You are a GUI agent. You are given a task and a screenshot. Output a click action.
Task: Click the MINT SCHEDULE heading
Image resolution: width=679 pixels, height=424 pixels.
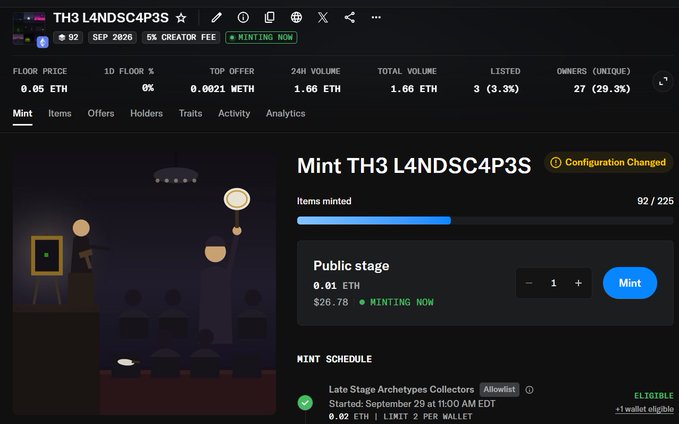point(334,359)
